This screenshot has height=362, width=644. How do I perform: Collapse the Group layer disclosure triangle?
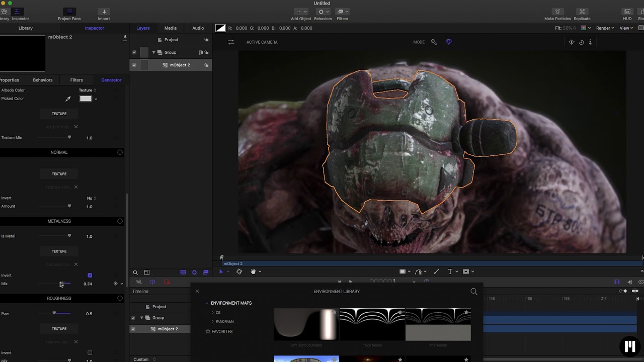tap(153, 52)
